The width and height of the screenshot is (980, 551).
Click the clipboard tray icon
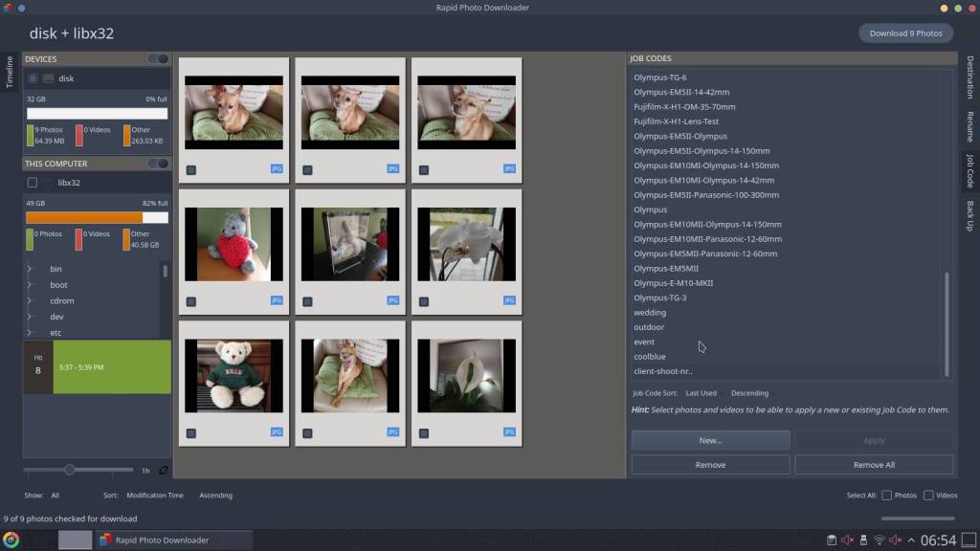pyautogui.click(x=831, y=540)
